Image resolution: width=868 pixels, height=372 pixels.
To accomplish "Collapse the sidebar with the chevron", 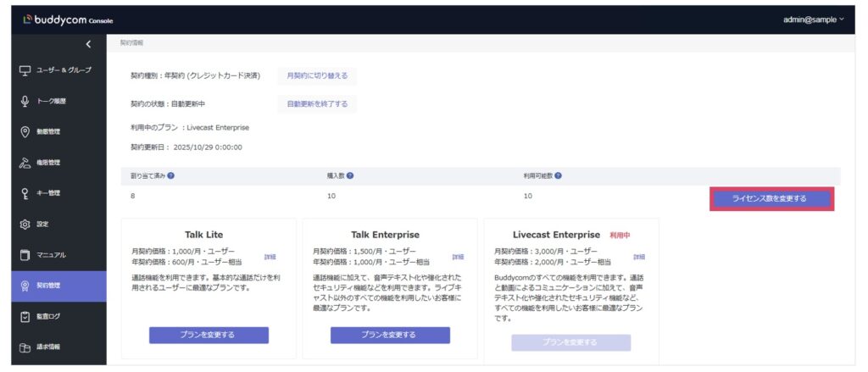I will (x=88, y=44).
